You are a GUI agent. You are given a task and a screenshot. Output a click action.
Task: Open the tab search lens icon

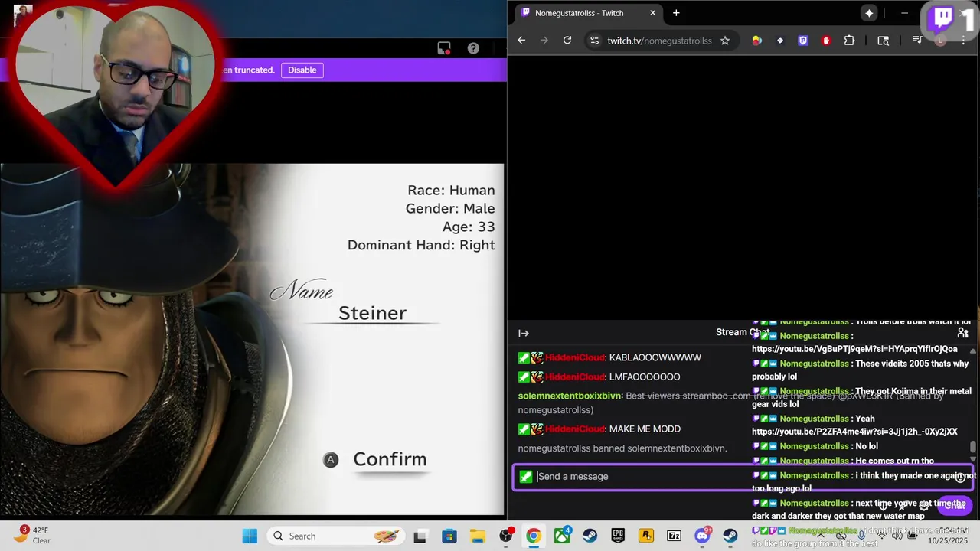(884, 41)
